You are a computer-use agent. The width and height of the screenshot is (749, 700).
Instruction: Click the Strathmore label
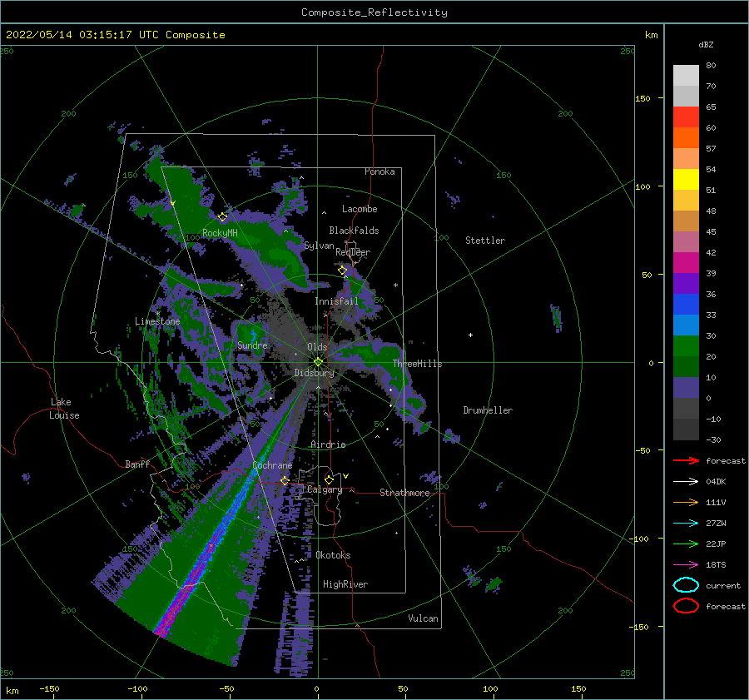point(404,493)
